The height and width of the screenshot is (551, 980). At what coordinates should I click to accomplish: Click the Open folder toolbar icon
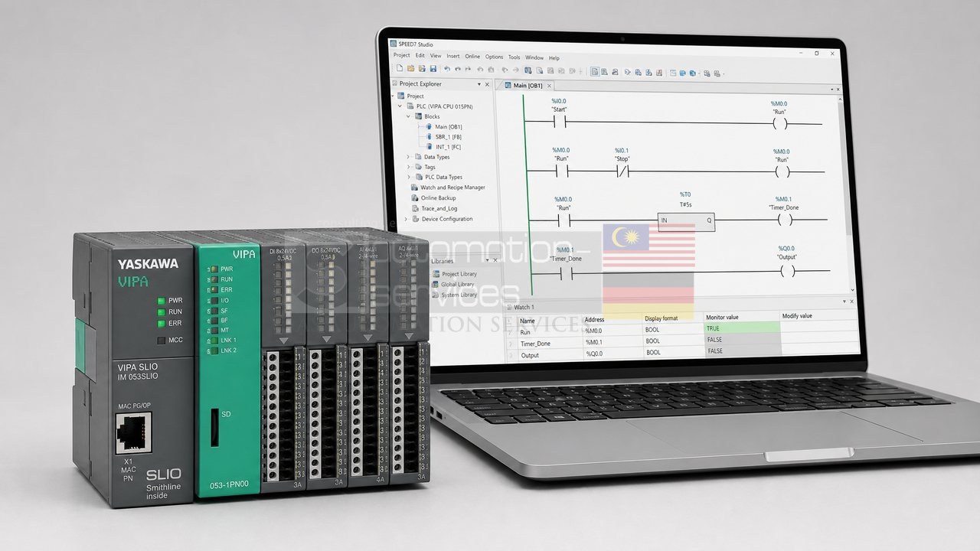411,70
